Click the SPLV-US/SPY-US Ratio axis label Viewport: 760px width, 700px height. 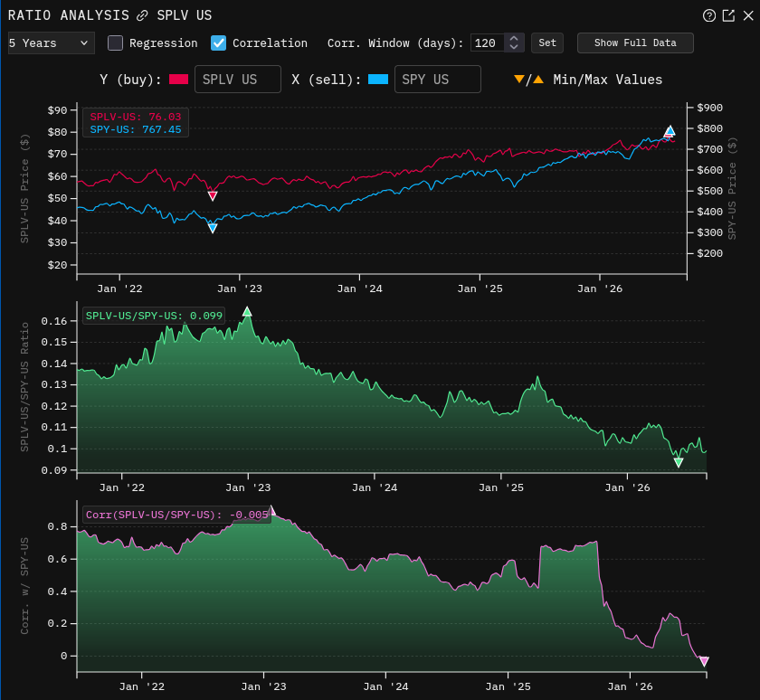[24, 387]
